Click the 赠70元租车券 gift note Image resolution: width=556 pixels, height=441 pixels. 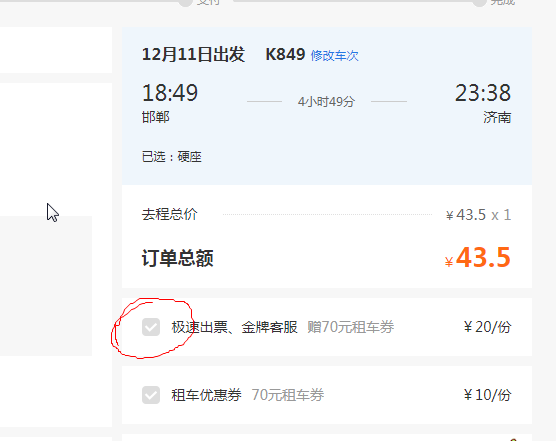[350, 327]
